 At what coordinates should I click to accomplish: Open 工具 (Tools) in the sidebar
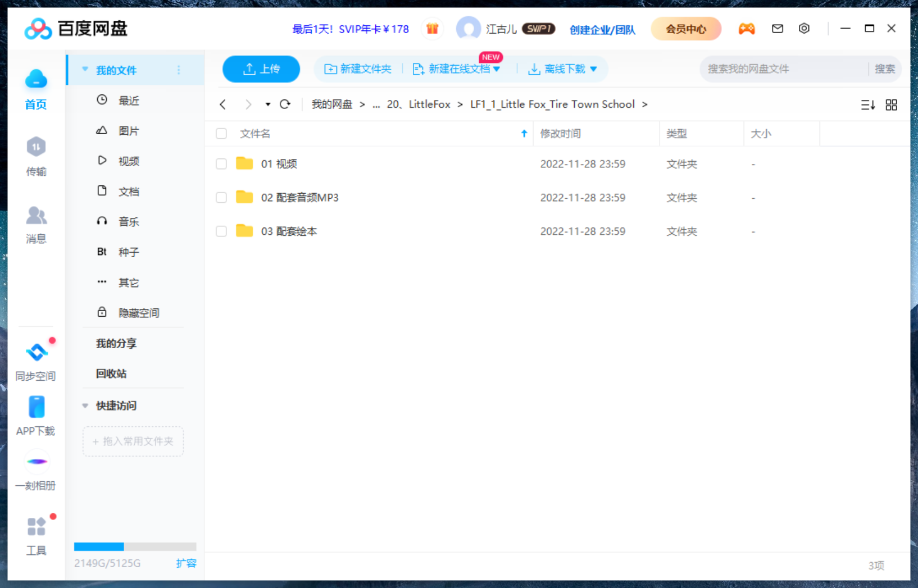[x=35, y=535]
